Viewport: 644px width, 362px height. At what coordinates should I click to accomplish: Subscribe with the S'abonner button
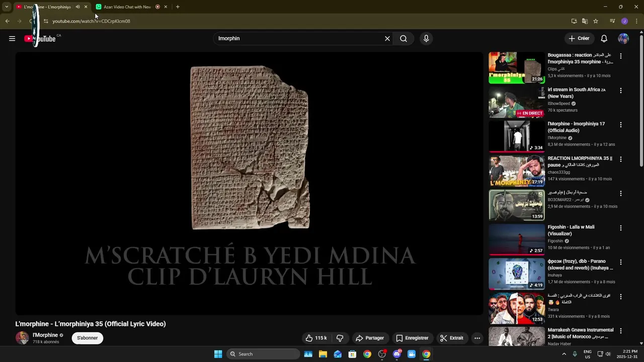[88, 338]
